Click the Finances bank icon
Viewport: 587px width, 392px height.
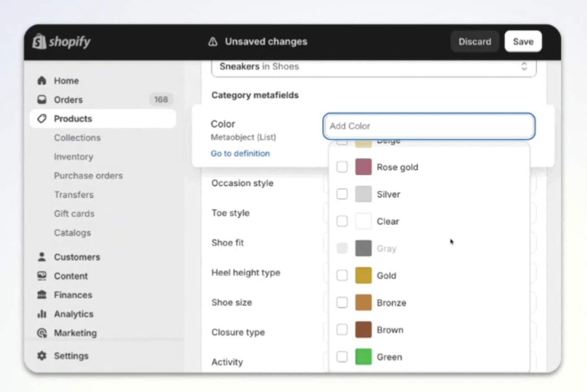42,295
